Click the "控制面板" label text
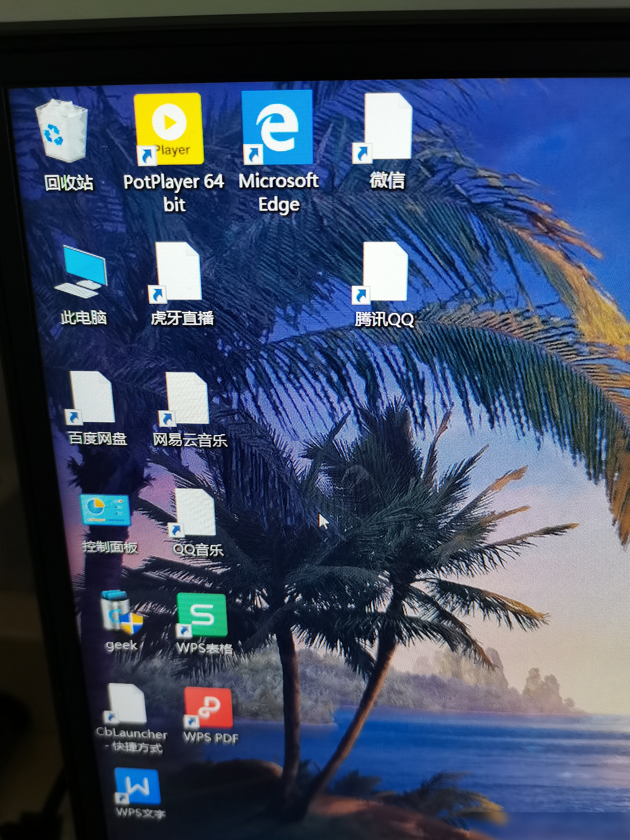 pyautogui.click(x=110, y=547)
